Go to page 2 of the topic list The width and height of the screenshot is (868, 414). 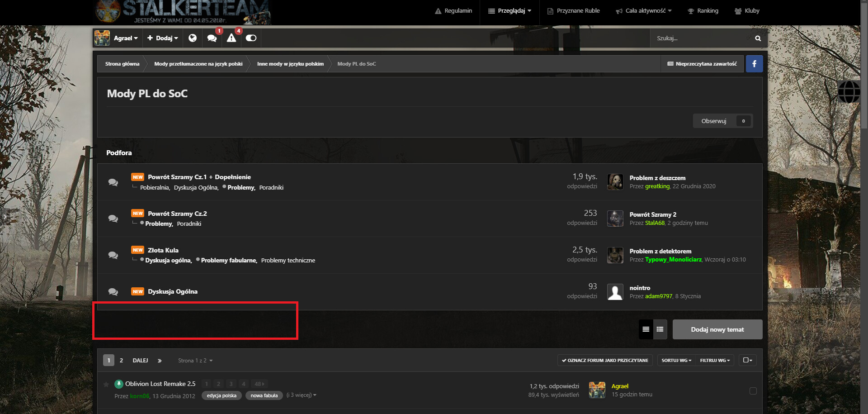121,361
